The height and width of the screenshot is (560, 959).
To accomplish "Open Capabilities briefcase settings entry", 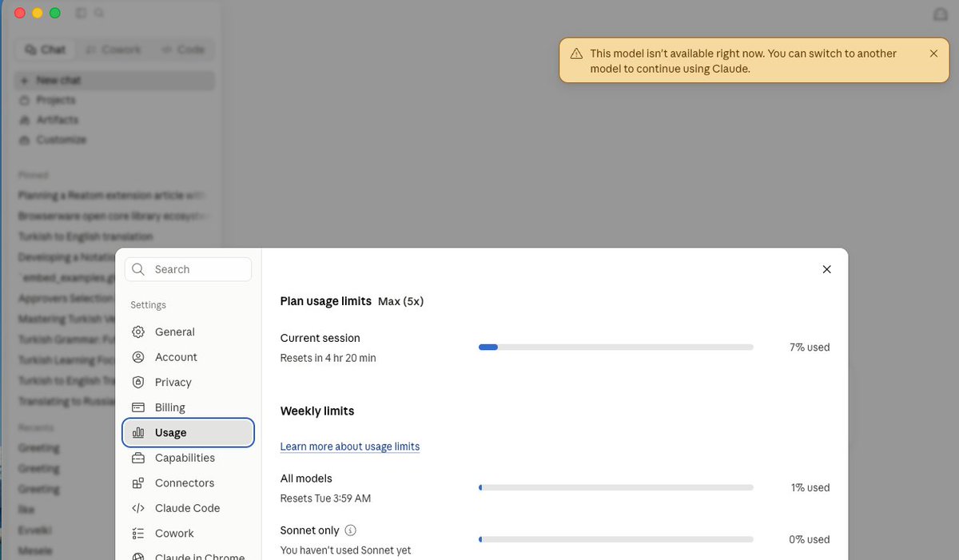I will point(189,458).
